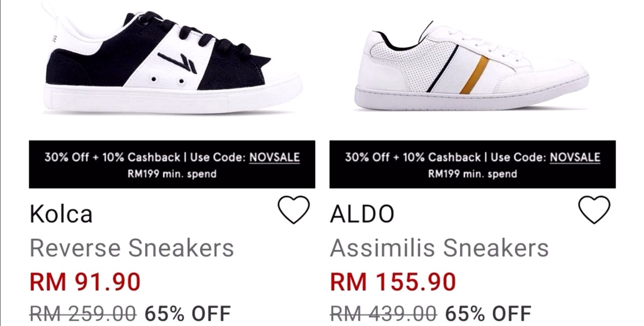644x326 pixels.
Task: Click the strikethrough RM 259.00 price
Action: [83, 314]
